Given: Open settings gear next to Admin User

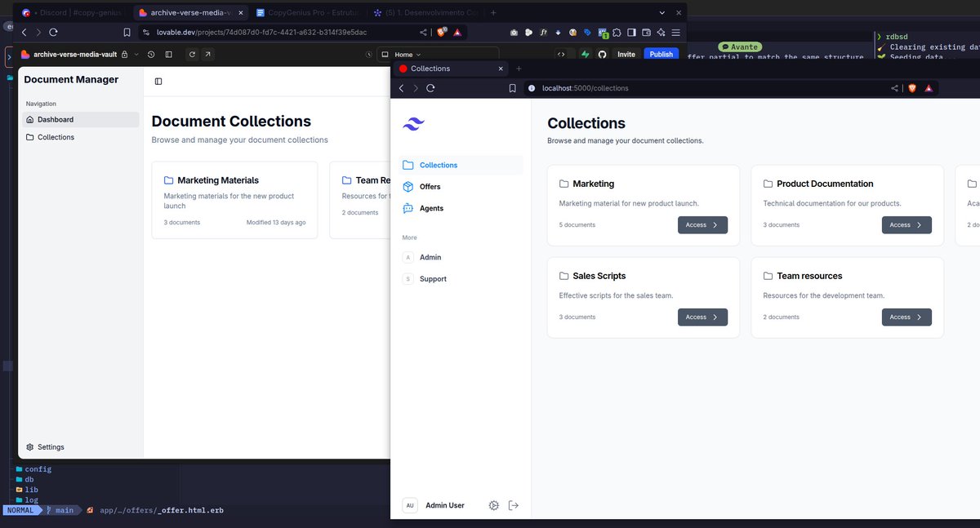Looking at the screenshot, I should (493, 505).
